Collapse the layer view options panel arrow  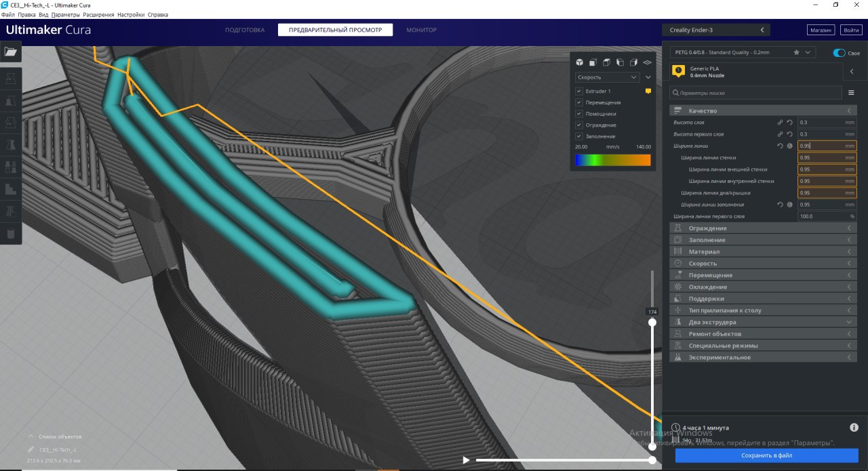(648, 77)
